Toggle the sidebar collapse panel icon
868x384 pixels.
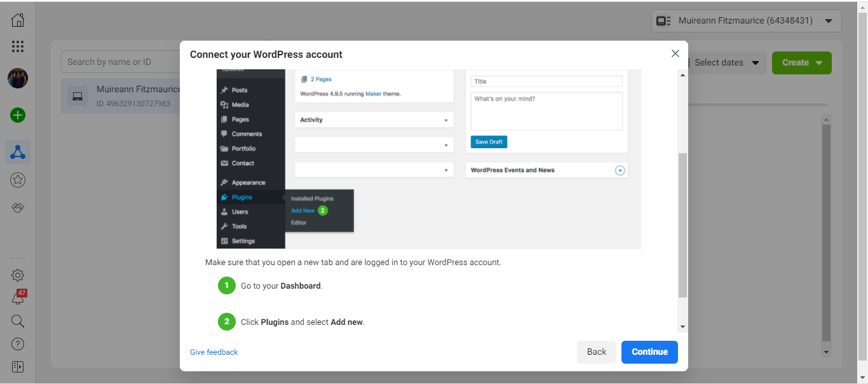pyautogui.click(x=18, y=367)
